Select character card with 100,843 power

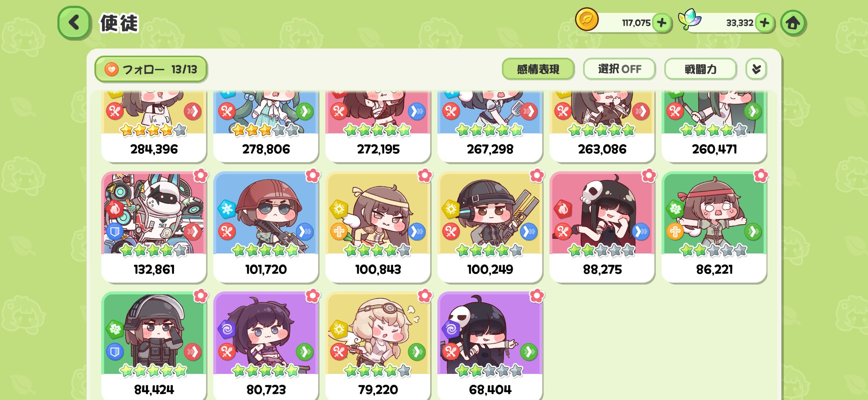pos(378,227)
